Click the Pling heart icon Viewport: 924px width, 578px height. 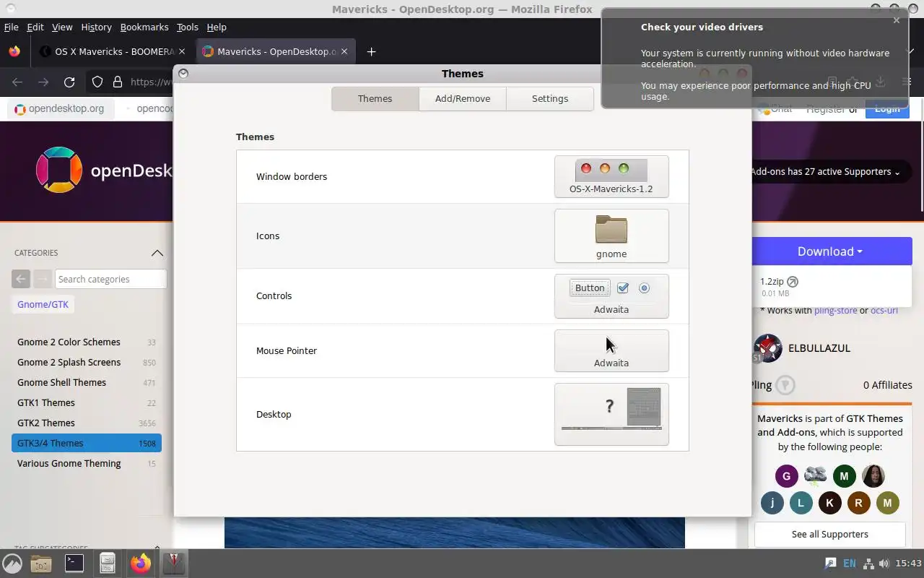coord(785,385)
